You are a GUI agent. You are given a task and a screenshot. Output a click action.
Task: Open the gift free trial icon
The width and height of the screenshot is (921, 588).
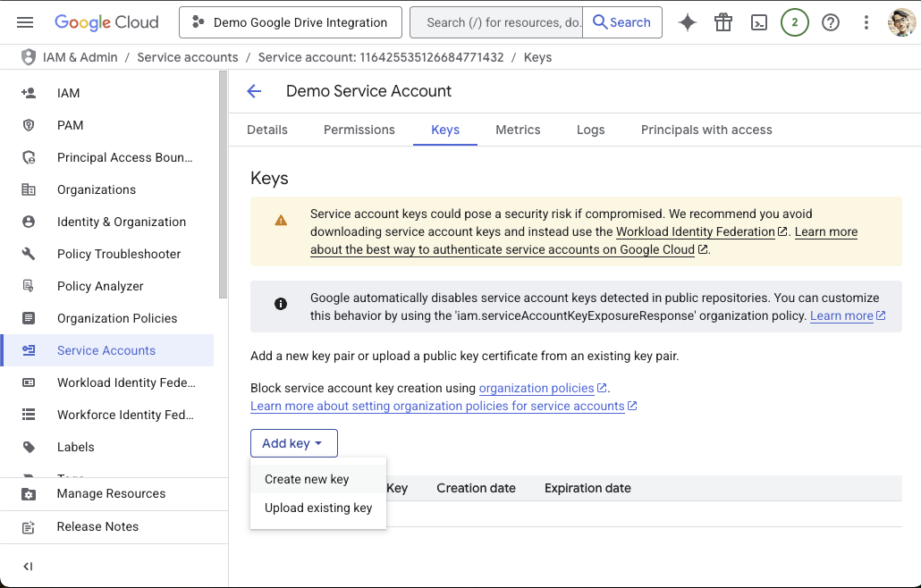point(723,22)
